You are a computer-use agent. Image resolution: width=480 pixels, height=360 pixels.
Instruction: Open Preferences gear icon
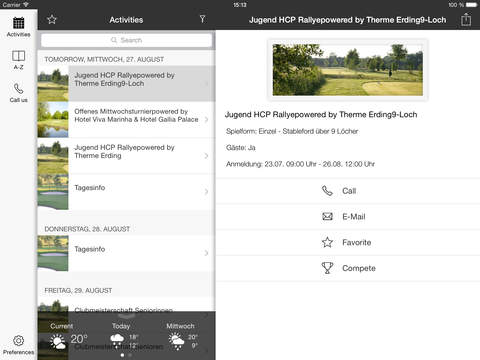(x=18, y=340)
